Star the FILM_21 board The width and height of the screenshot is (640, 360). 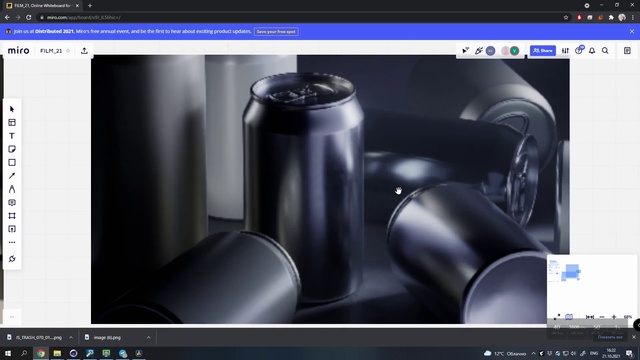(x=68, y=51)
